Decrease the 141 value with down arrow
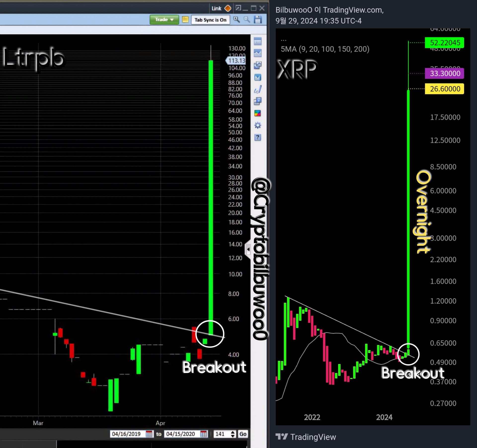The height and width of the screenshot is (448, 477). click(x=233, y=436)
